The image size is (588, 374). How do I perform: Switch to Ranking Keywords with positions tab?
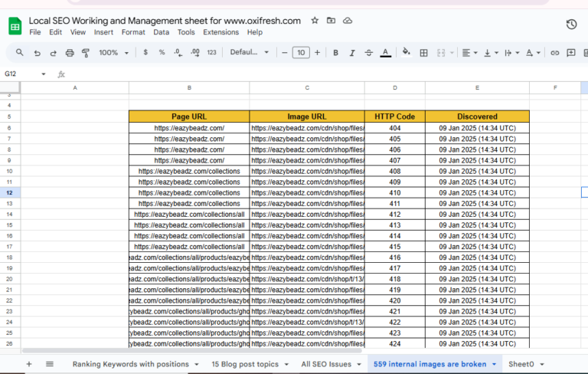(x=130, y=364)
